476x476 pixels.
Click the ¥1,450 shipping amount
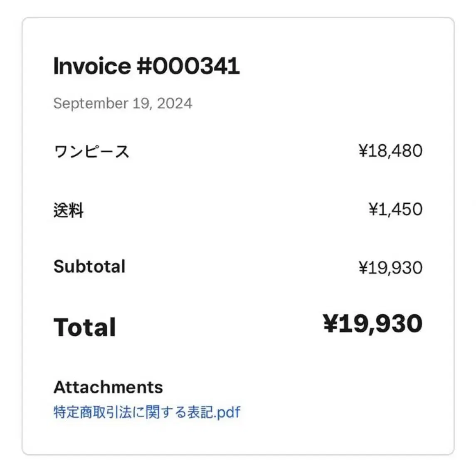(x=395, y=209)
